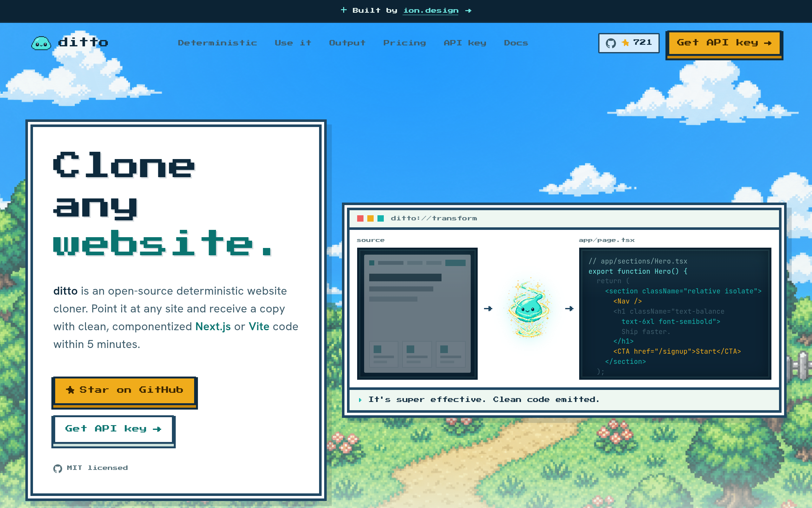Open the Docs page

[x=516, y=43]
